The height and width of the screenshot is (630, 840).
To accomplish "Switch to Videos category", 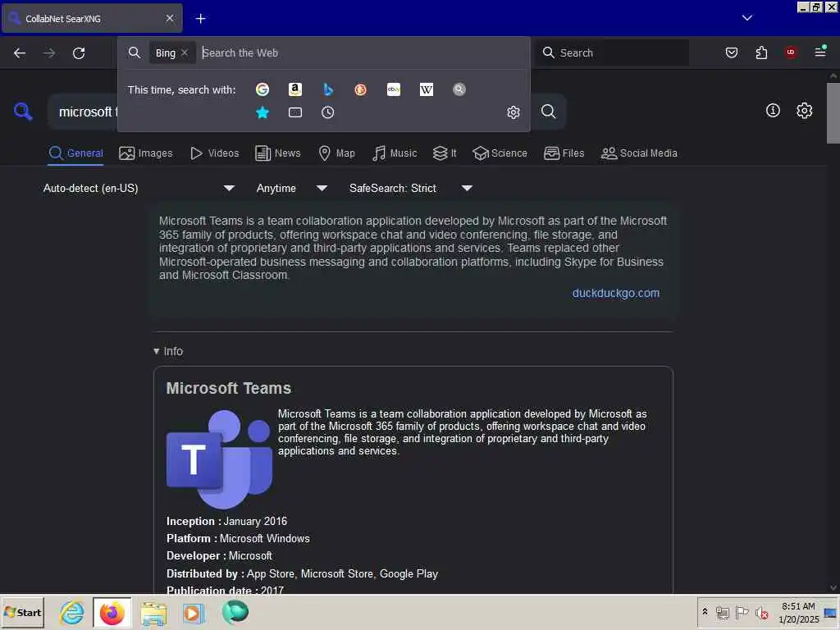I will [x=215, y=153].
